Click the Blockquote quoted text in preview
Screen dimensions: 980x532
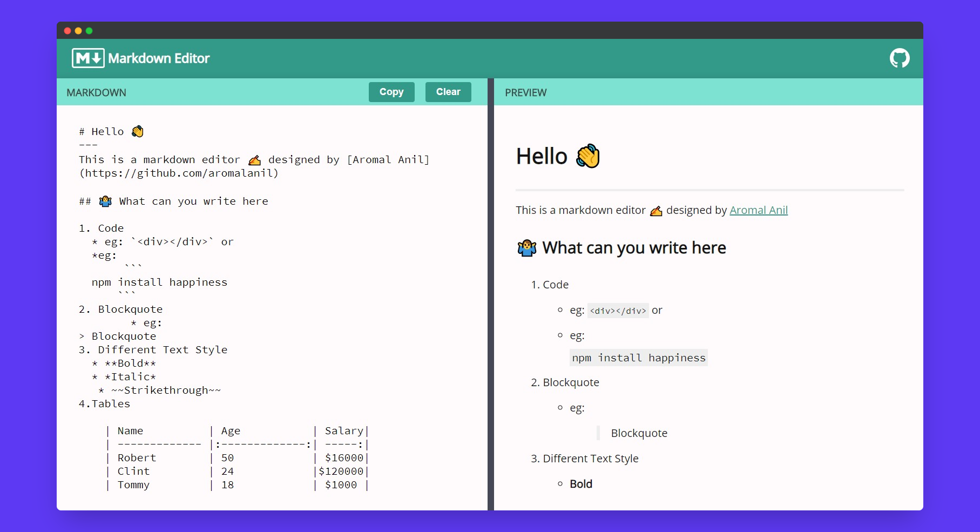tap(639, 433)
